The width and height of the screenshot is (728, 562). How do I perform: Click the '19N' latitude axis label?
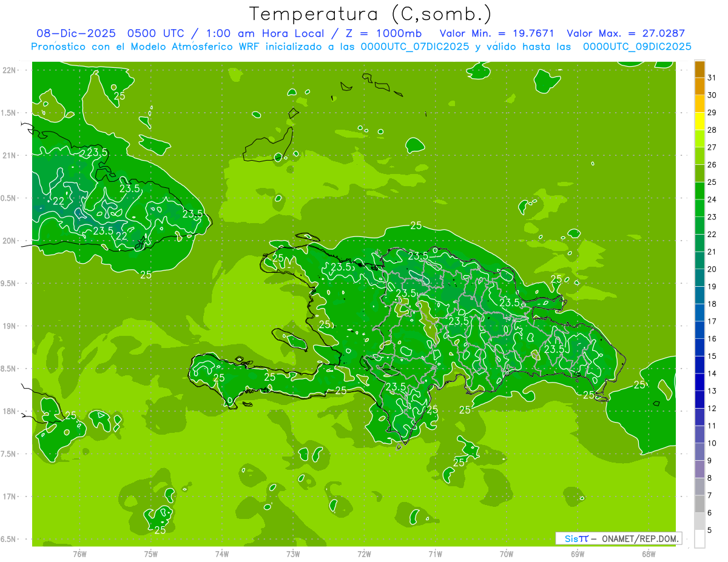pyautogui.click(x=10, y=326)
